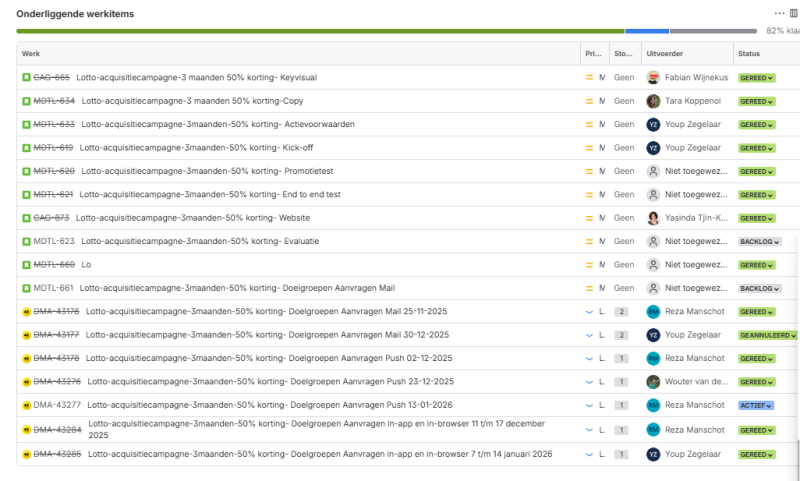This screenshot has width=800, height=481.
Task: Open the CAG-873 issue key link
Action: (51, 218)
